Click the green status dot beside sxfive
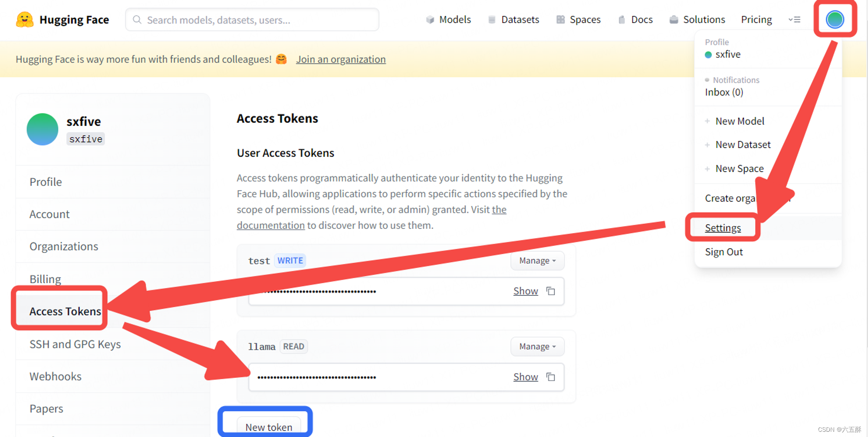The height and width of the screenshot is (437, 868). coord(708,55)
